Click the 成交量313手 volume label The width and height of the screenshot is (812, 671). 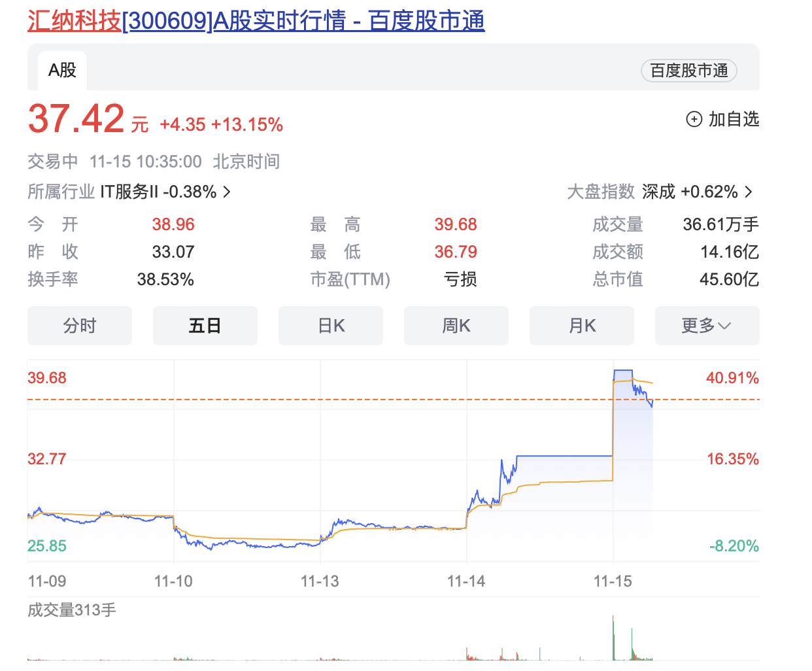(72, 610)
